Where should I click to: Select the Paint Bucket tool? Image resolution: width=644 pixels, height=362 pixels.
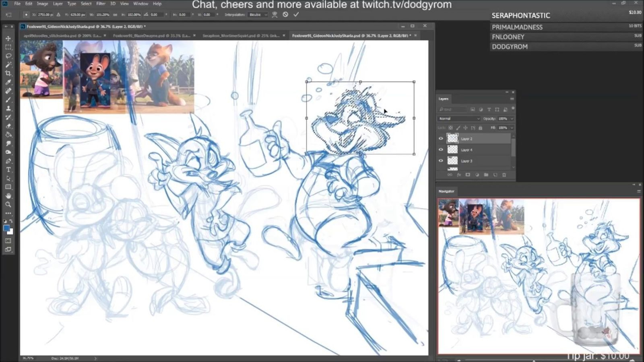[8, 135]
